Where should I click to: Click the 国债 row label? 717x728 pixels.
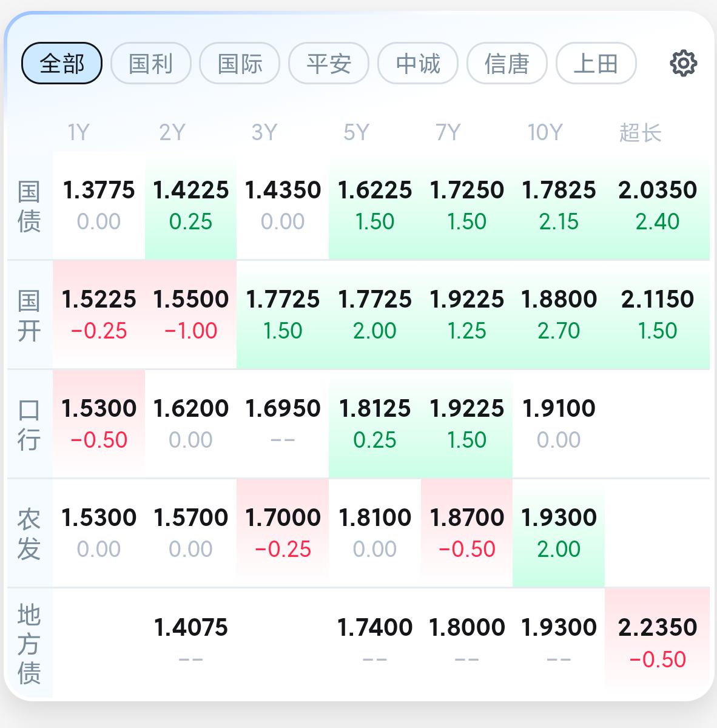pyautogui.click(x=29, y=206)
